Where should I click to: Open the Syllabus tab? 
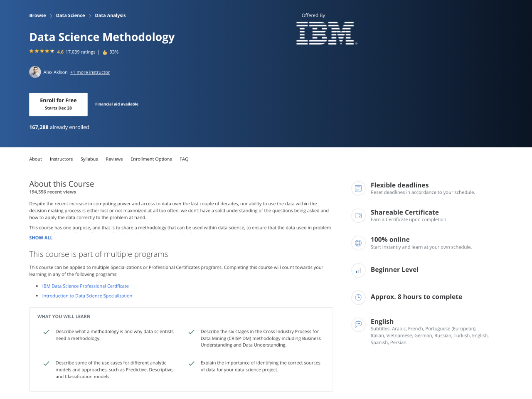click(x=89, y=159)
